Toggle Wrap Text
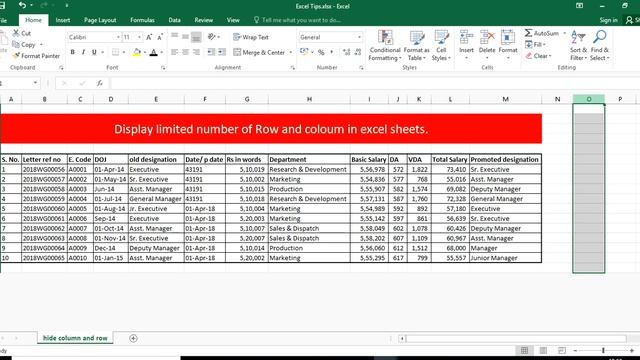This screenshot has width=640, height=360. click(251, 37)
